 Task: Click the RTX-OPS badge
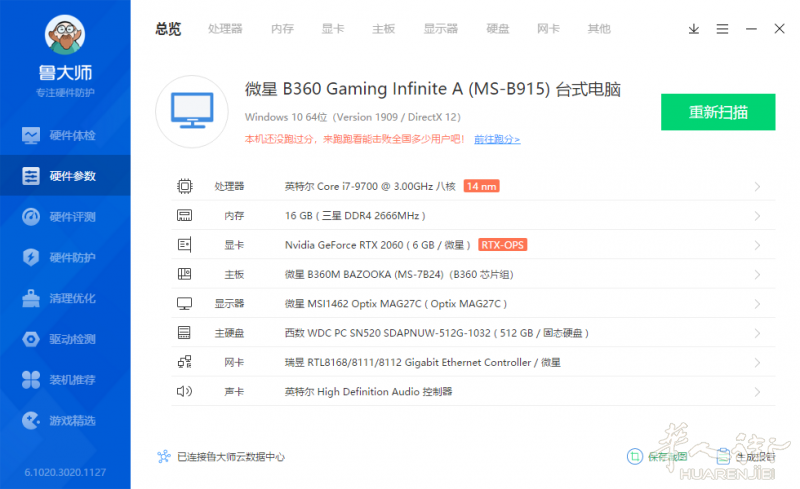coord(503,245)
